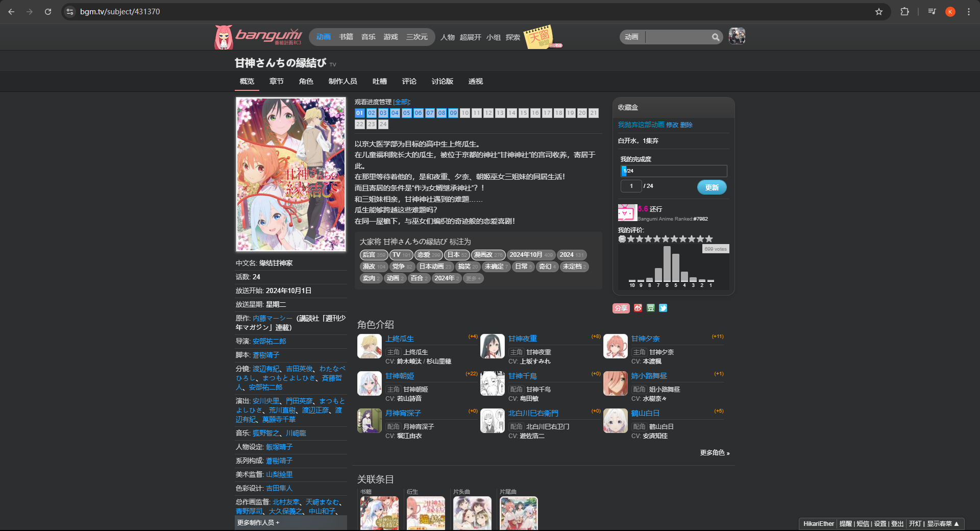Click the Bangumi TV rating mascot icon

click(627, 212)
